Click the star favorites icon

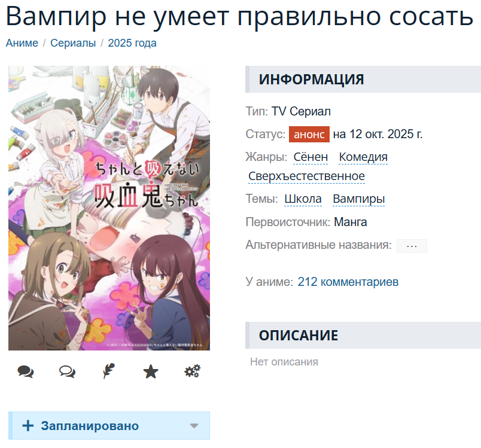[151, 371]
